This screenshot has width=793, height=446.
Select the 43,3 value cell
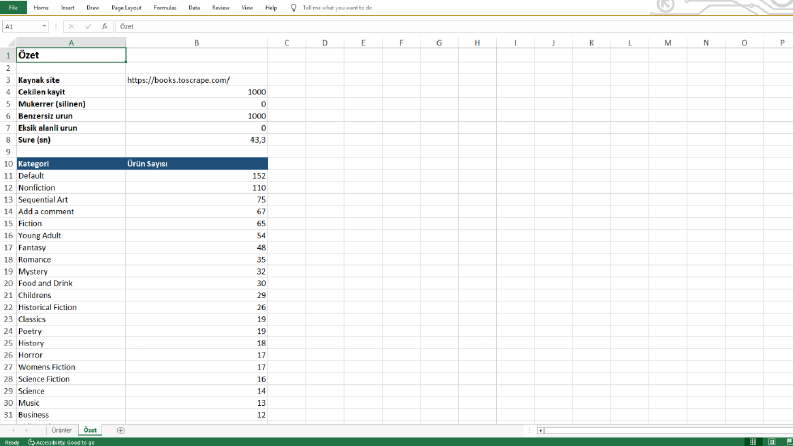click(x=197, y=140)
